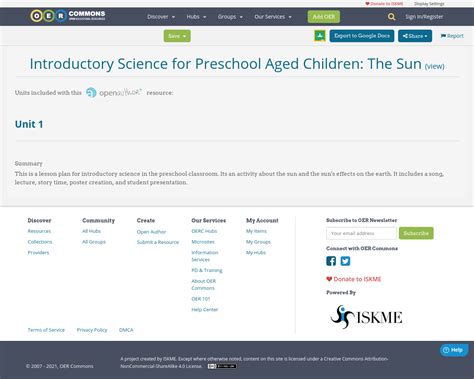
Task: Open the Help Center link
Action: pyautogui.click(x=205, y=309)
